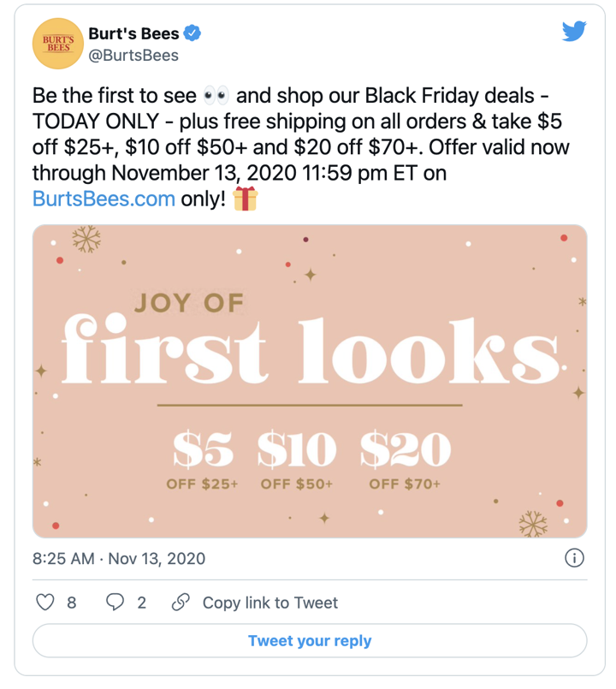Click the chain link icon
Viewport: 616px width, 689px height.
(181, 602)
